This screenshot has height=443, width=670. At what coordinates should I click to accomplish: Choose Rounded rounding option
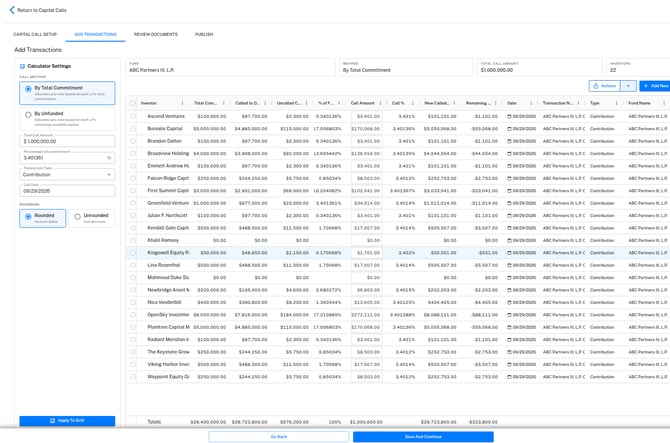42,218
